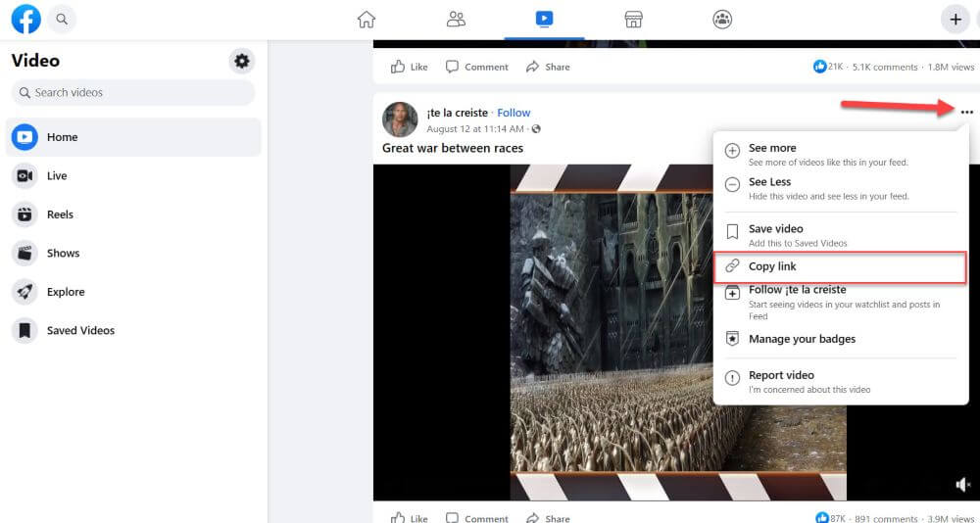The width and height of the screenshot is (980, 523).
Task: Choose See more in the post menu
Action: 841,155
